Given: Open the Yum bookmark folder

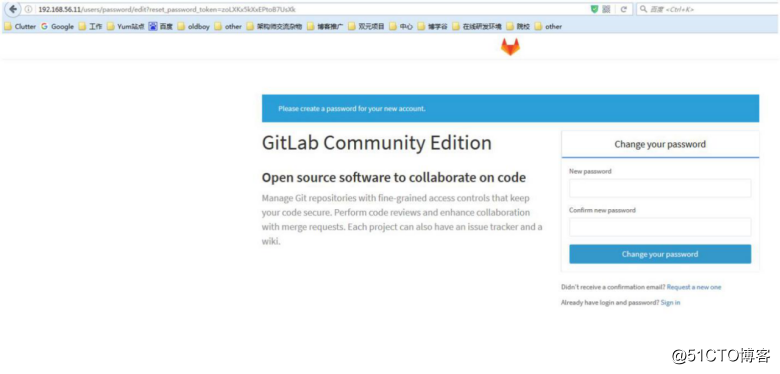Looking at the screenshot, I should coord(125,27).
